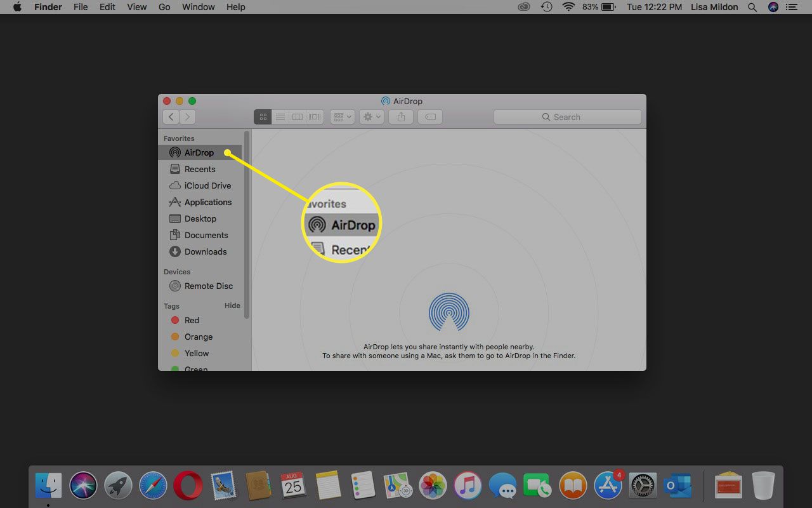
Task: Open Reminders from the Dock
Action: pos(363,486)
